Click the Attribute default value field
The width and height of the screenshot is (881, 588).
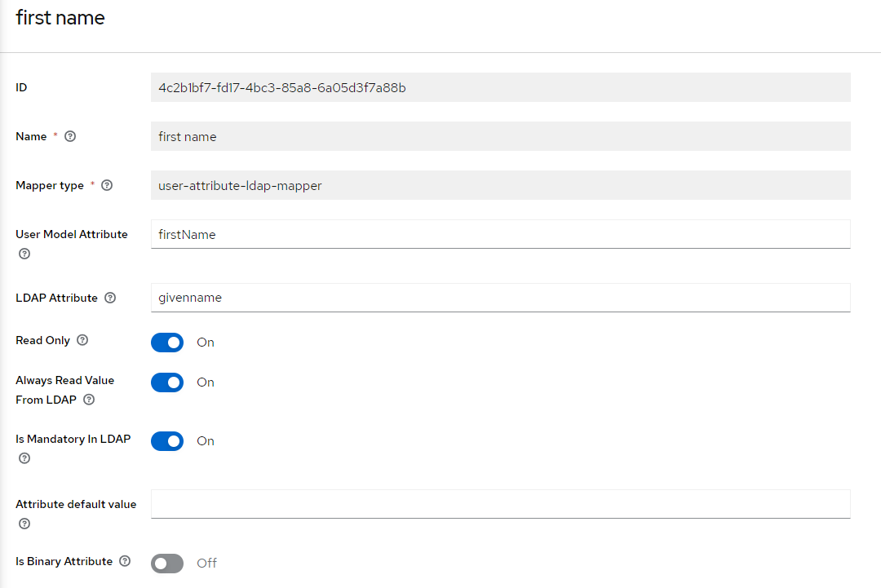pos(500,504)
